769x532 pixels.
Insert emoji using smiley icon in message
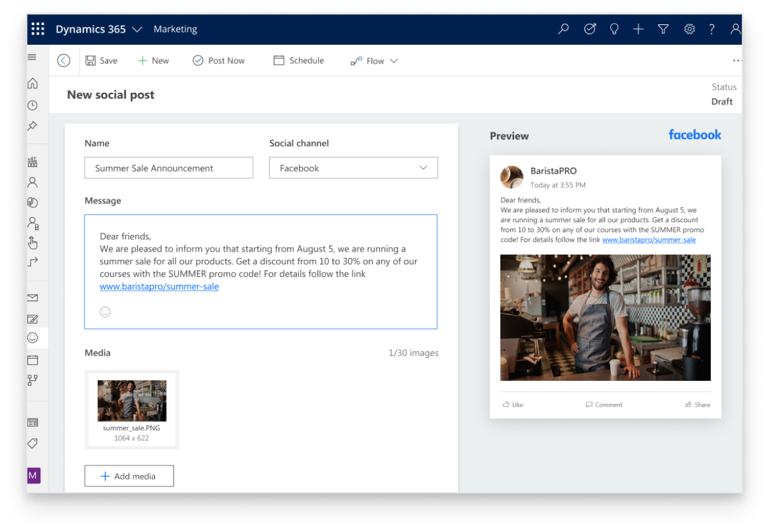tap(105, 312)
